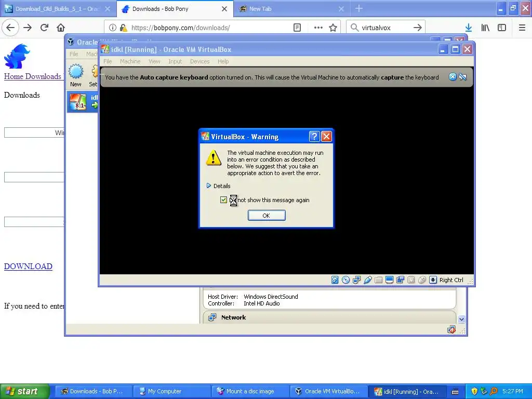Toggle reader view icon in address bar
This screenshot has width=532, height=399.
click(297, 28)
